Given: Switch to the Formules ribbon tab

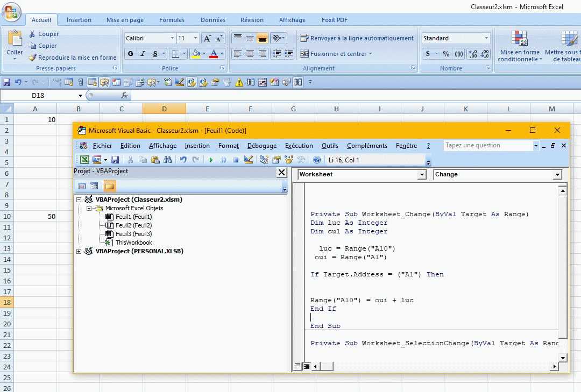Looking at the screenshot, I should point(172,20).
